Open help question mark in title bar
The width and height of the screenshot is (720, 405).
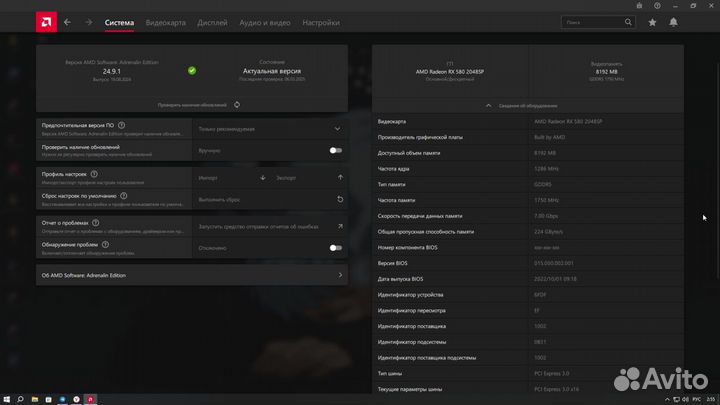658,5
